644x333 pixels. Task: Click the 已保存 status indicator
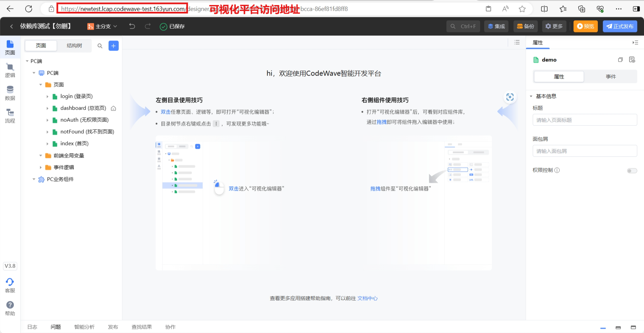[172, 26]
